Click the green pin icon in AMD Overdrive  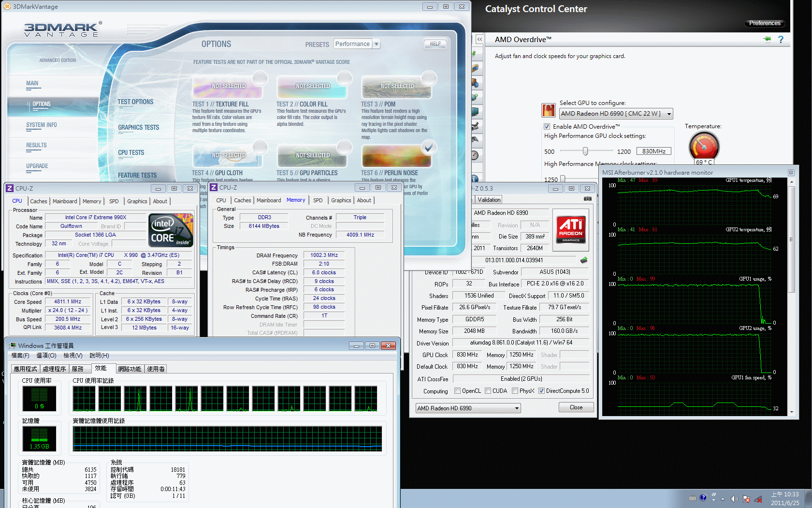[767, 39]
